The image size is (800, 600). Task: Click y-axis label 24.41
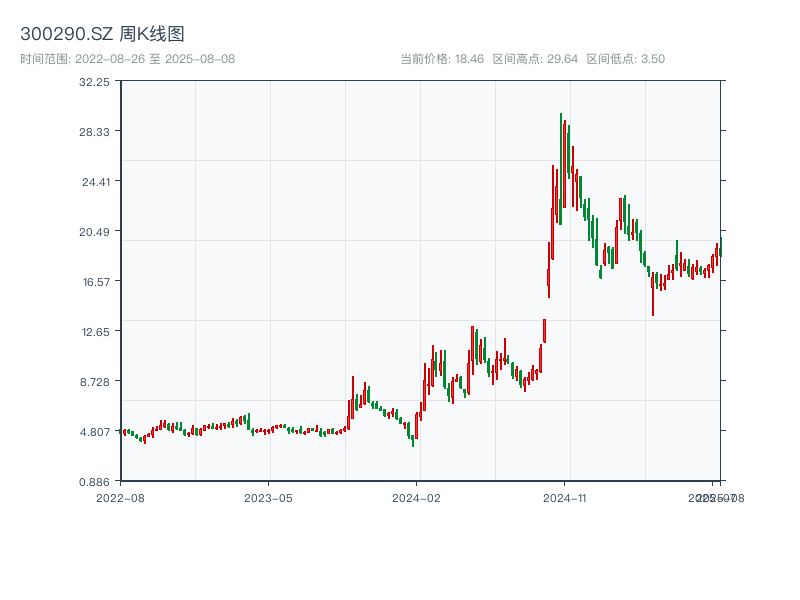96,182
